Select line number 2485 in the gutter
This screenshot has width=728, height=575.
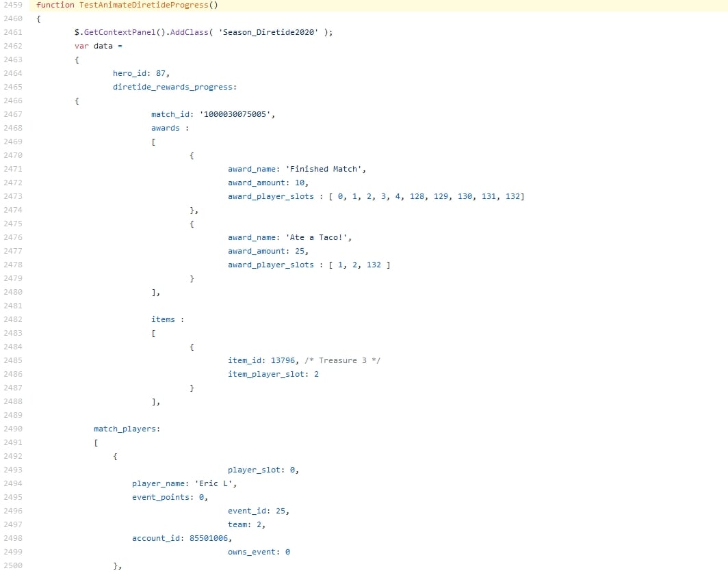pos(12,360)
